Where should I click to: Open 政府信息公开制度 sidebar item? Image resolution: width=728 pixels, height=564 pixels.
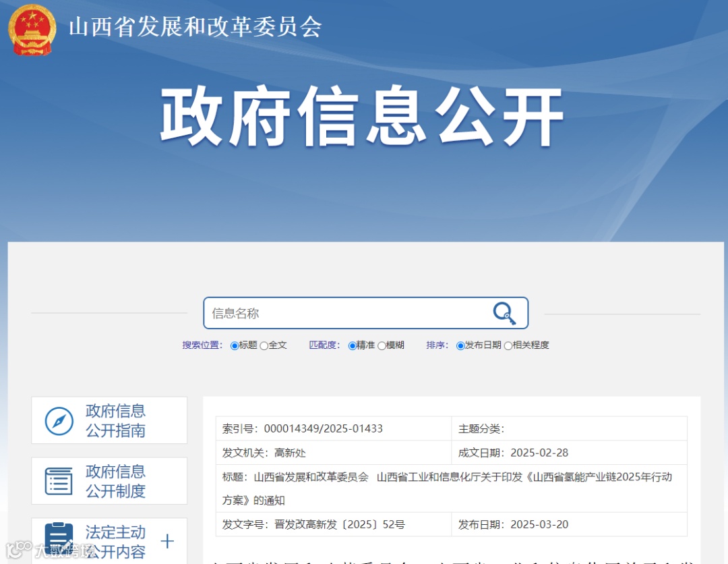(x=109, y=481)
